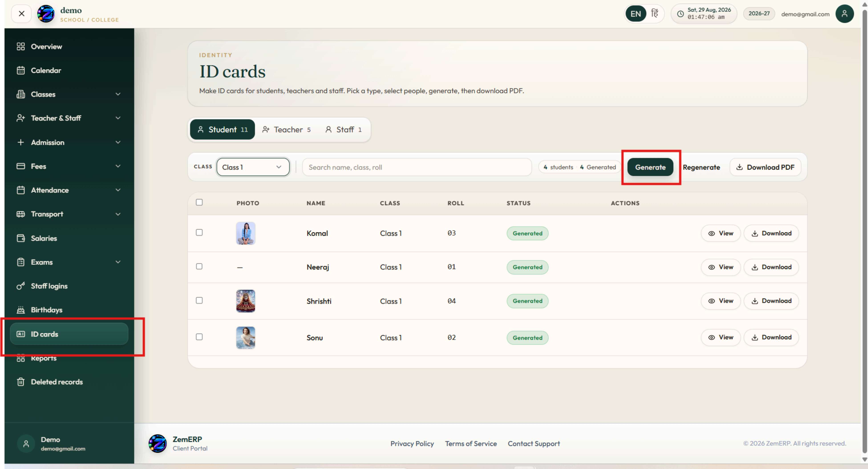Viewport: 868px width, 469px height.
Task: Expand the Transport menu
Action: click(69, 214)
